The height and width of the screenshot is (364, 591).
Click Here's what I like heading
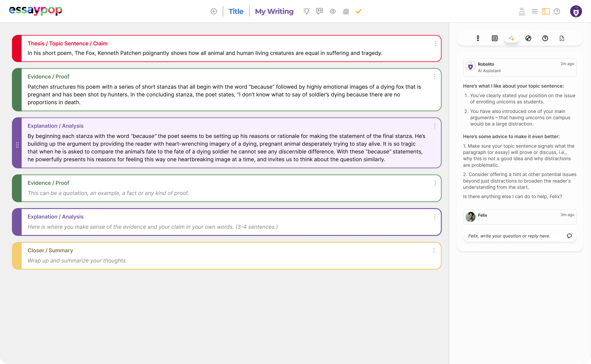coord(513,86)
